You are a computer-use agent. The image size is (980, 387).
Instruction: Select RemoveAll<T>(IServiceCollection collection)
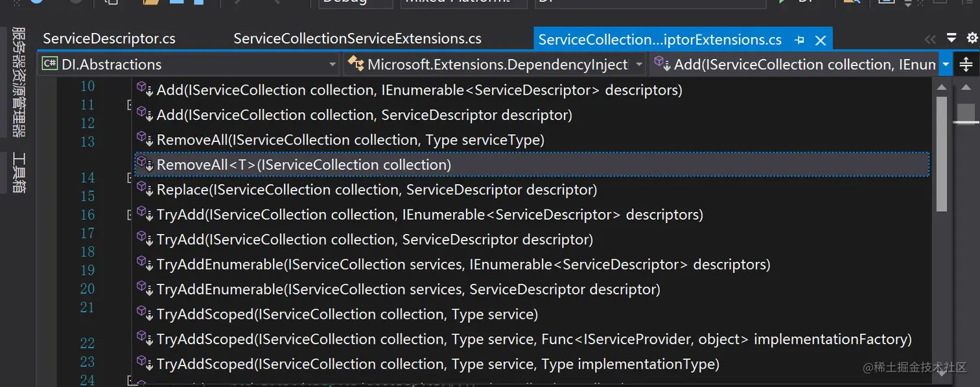(x=531, y=165)
